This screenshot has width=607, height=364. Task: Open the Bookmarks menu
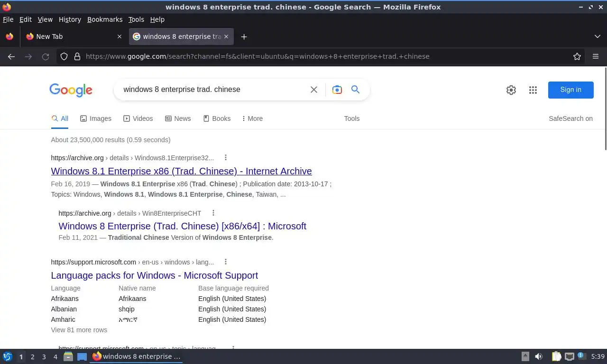point(105,19)
